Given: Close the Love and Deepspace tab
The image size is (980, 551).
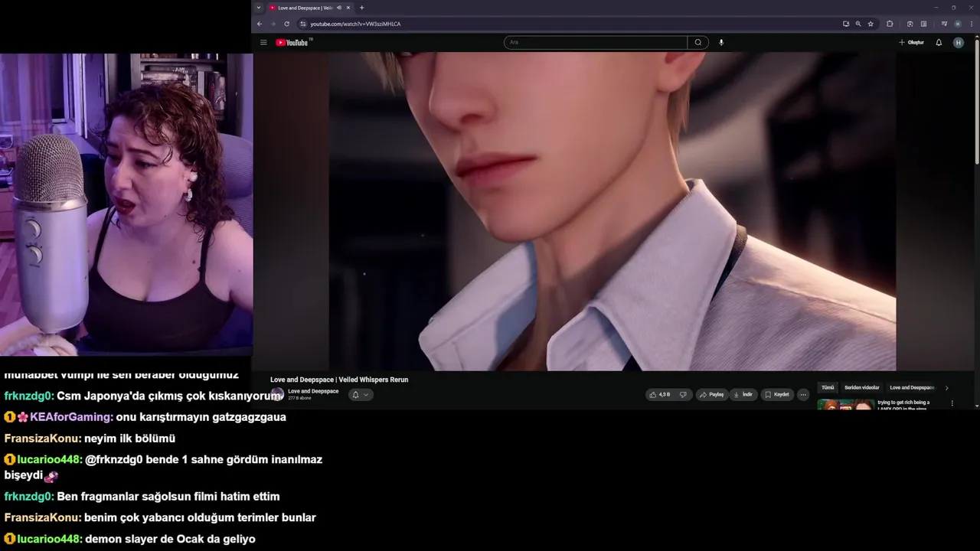Looking at the screenshot, I should click(348, 8).
